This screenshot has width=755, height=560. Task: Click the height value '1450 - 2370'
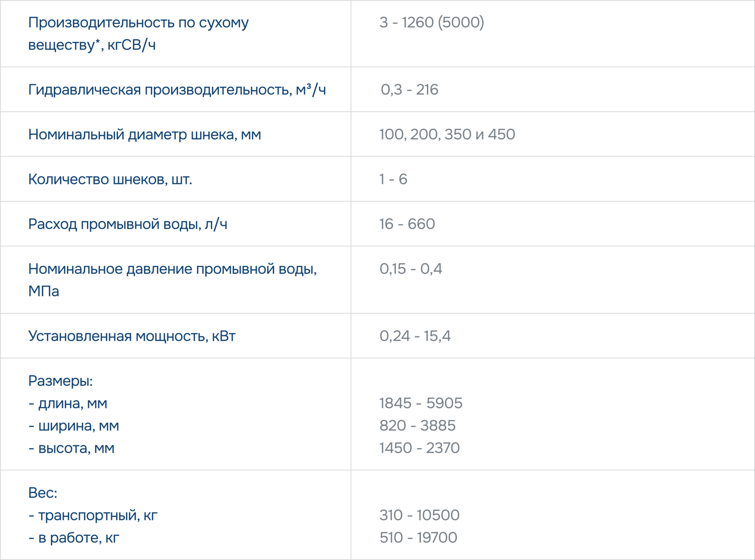click(x=419, y=448)
